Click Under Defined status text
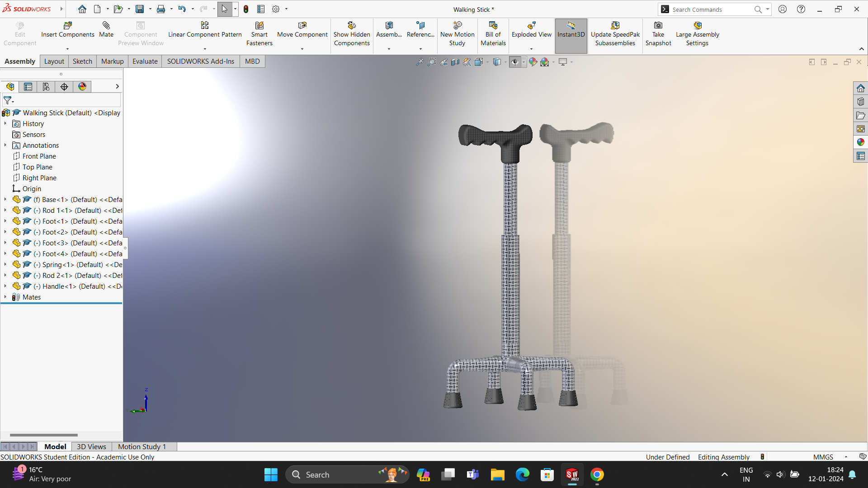This screenshot has width=868, height=488. 667,457
